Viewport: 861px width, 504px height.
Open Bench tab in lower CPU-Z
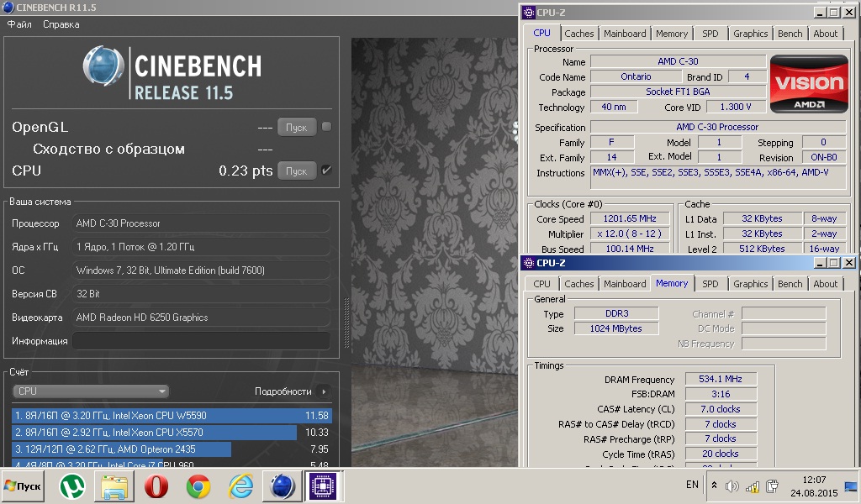(790, 284)
